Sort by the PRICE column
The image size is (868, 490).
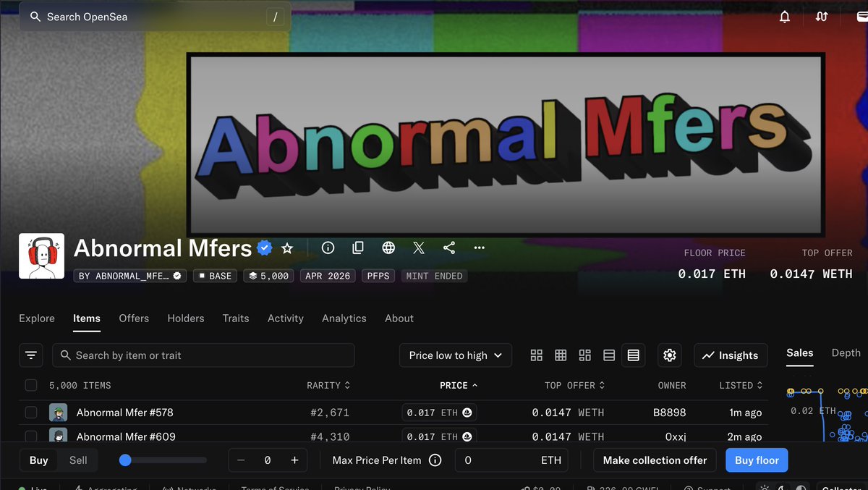tap(459, 386)
